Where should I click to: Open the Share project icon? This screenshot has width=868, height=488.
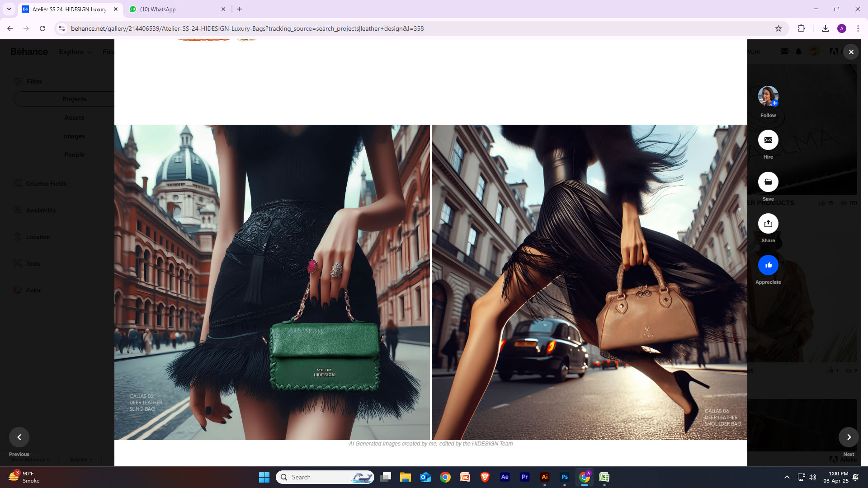768,224
